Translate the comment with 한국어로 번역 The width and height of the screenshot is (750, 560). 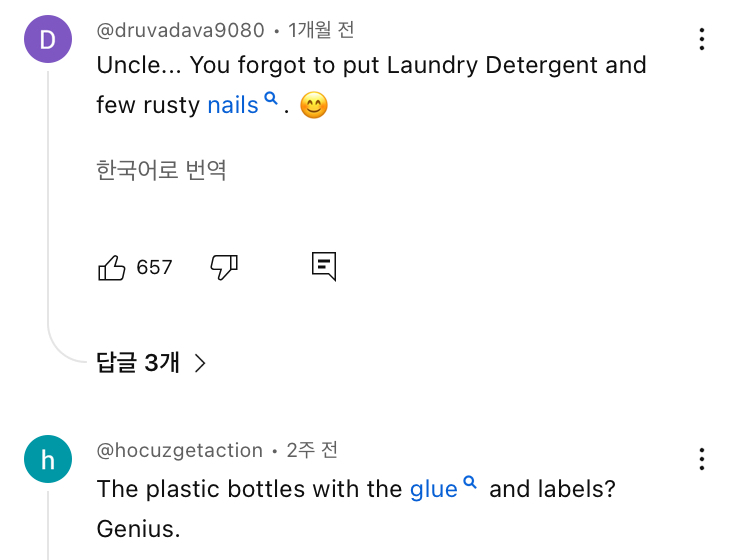[161, 170]
